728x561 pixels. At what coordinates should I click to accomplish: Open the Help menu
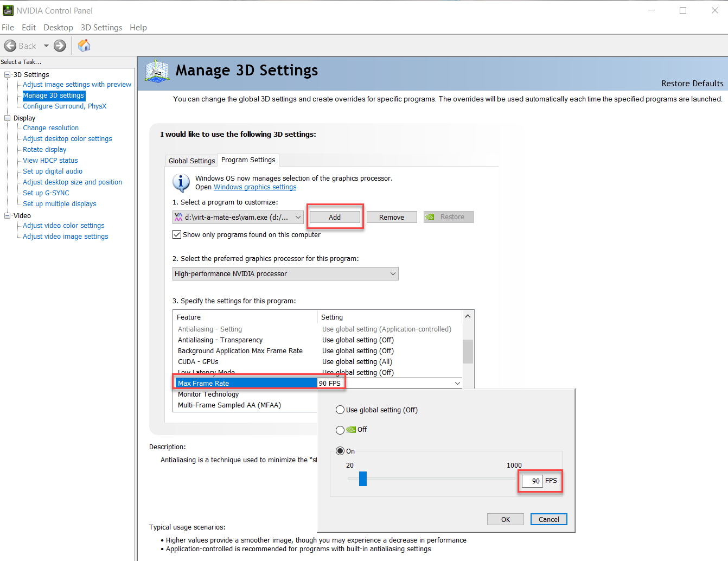point(138,28)
